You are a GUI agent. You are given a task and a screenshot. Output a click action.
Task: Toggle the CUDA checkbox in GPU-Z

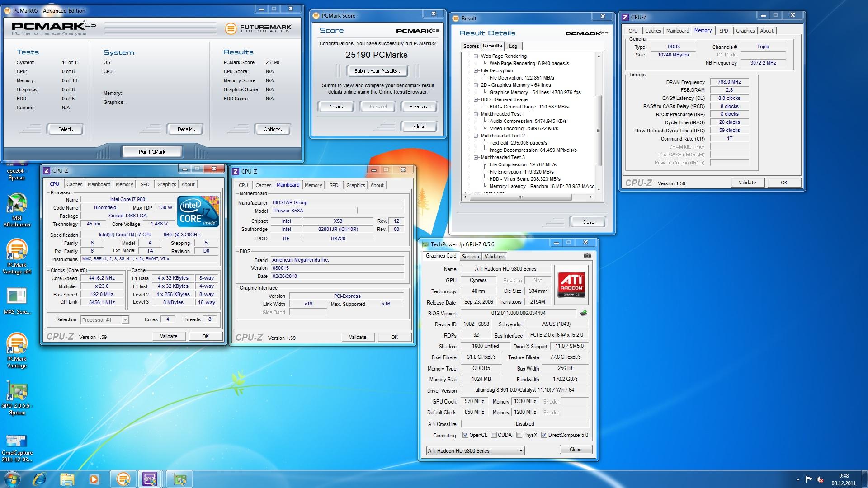[x=494, y=435]
